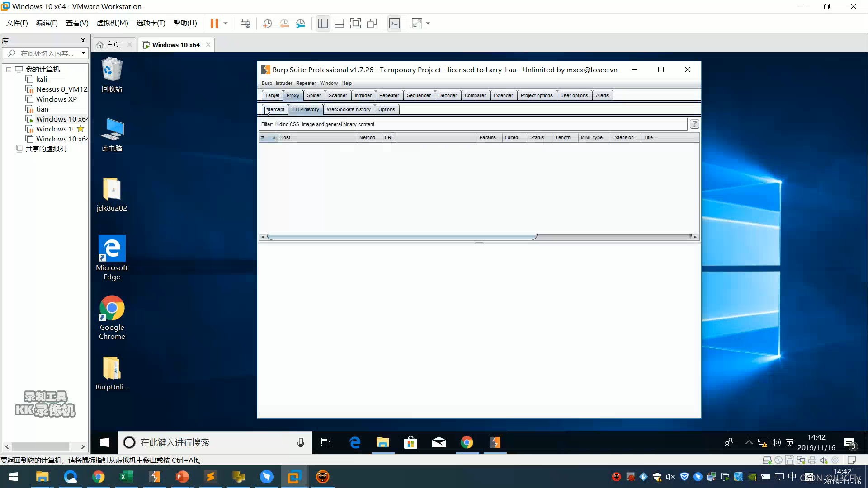The width and height of the screenshot is (868, 488).
Task: Expand the pause button dropdown arrow
Action: pos(225,23)
